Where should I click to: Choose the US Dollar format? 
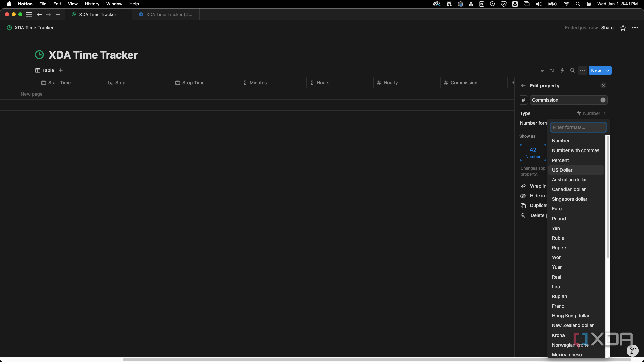click(x=576, y=170)
